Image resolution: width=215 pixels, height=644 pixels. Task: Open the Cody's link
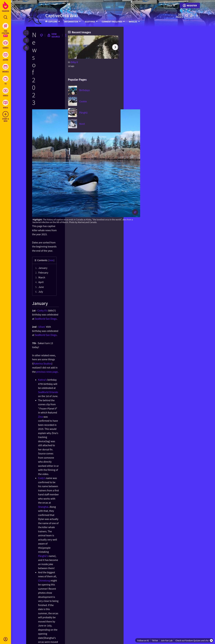(x=42, y=478)
